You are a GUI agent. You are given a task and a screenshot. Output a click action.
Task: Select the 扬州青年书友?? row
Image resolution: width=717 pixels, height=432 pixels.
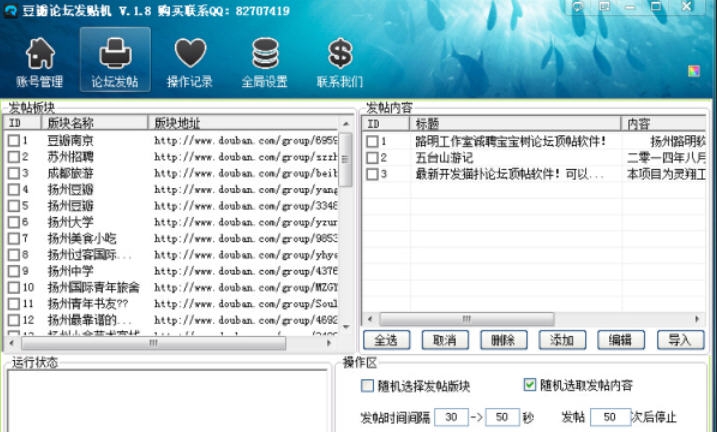pyautogui.click(x=171, y=304)
